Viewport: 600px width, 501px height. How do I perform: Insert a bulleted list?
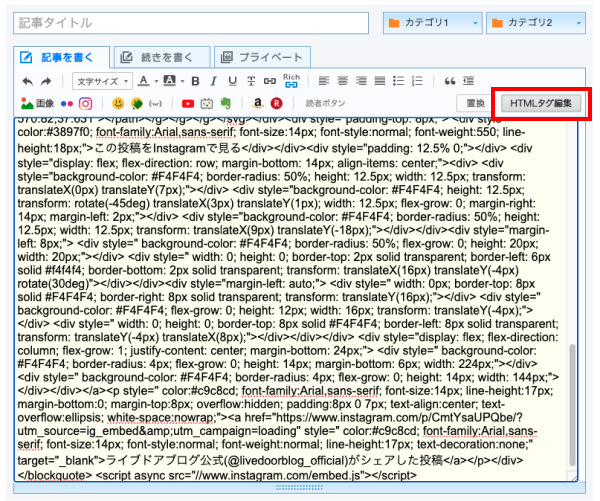coord(398,81)
